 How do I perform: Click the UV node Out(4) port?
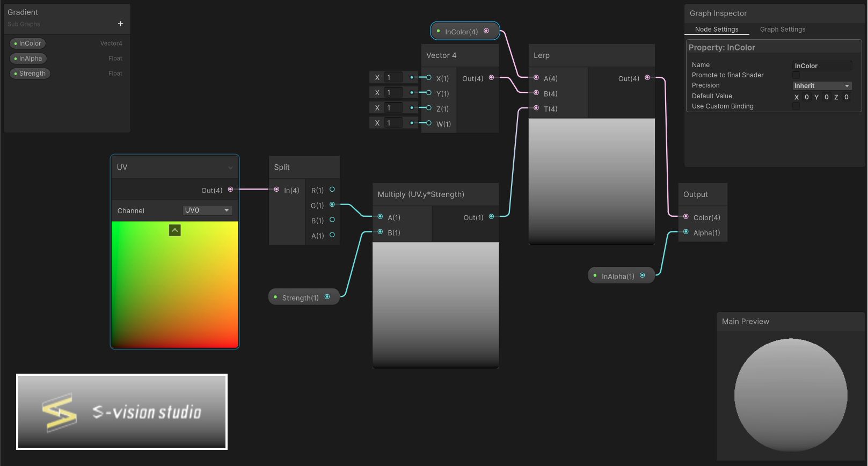point(230,190)
